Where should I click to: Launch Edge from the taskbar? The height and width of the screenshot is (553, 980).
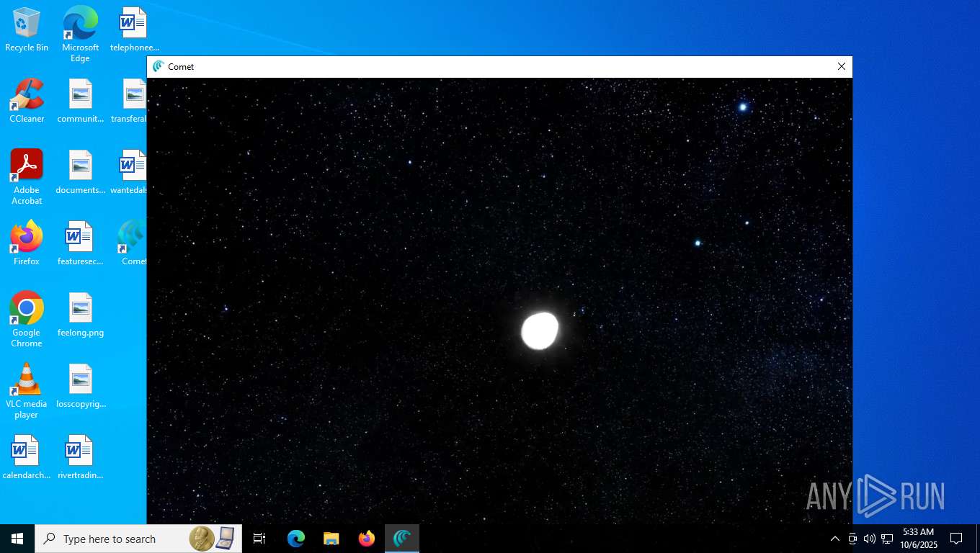(x=296, y=539)
